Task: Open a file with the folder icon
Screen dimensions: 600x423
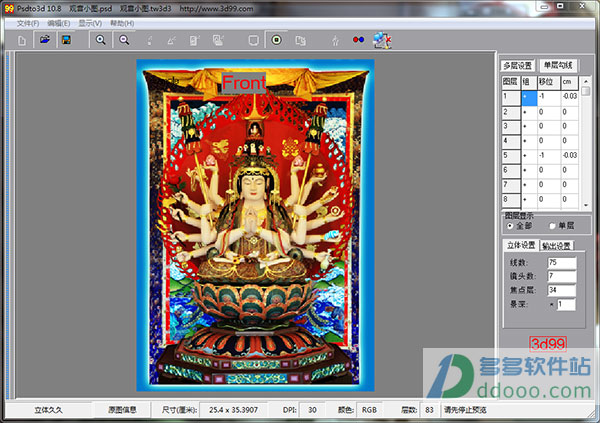Action: pos(45,40)
